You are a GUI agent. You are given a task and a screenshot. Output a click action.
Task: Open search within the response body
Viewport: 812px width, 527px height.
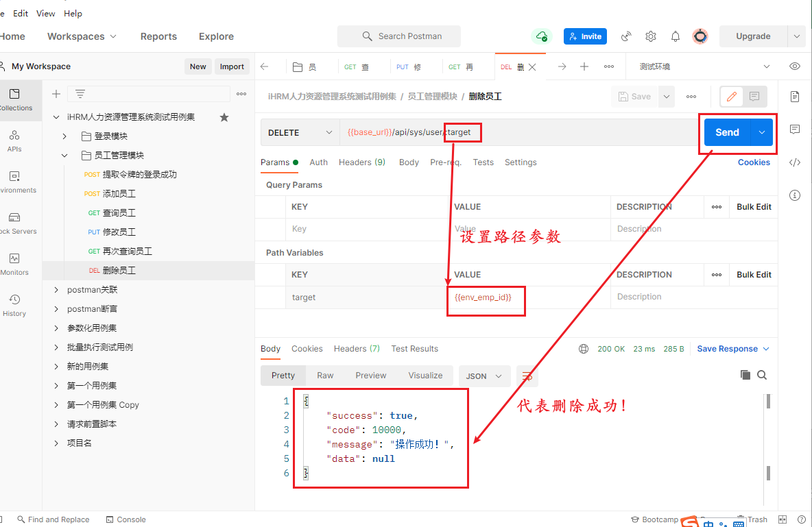point(762,376)
